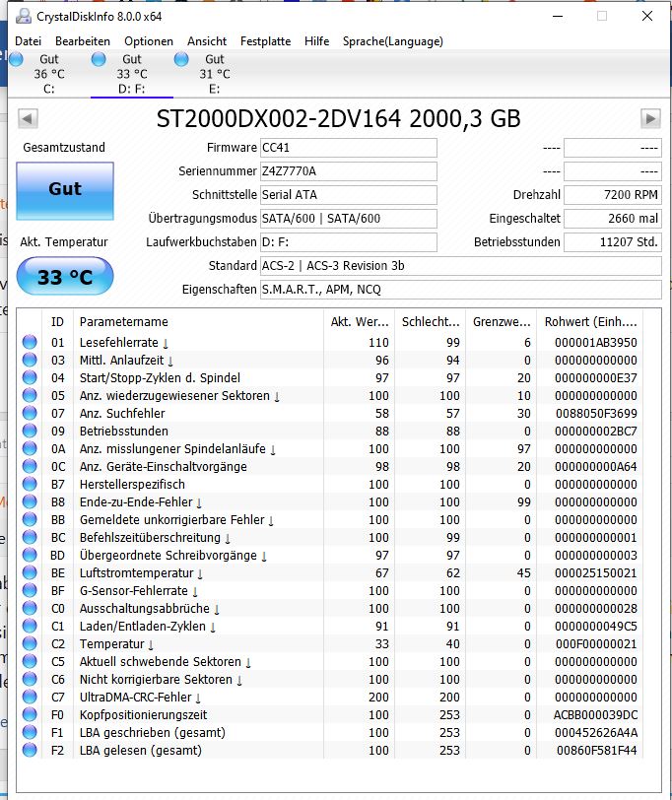Open the Ansicht menu
This screenshot has height=800, width=672.
point(207,41)
